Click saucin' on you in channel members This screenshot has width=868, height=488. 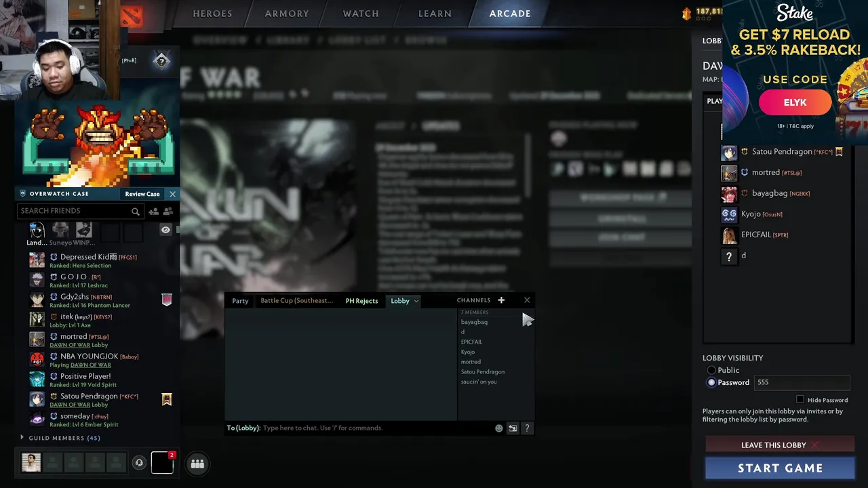point(479,382)
